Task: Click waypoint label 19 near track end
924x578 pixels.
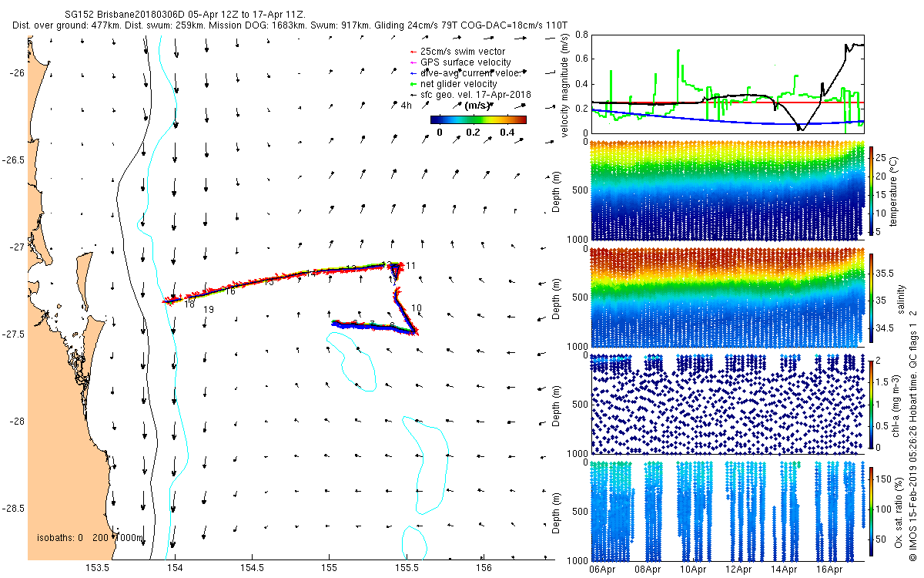Action: coord(208,309)
